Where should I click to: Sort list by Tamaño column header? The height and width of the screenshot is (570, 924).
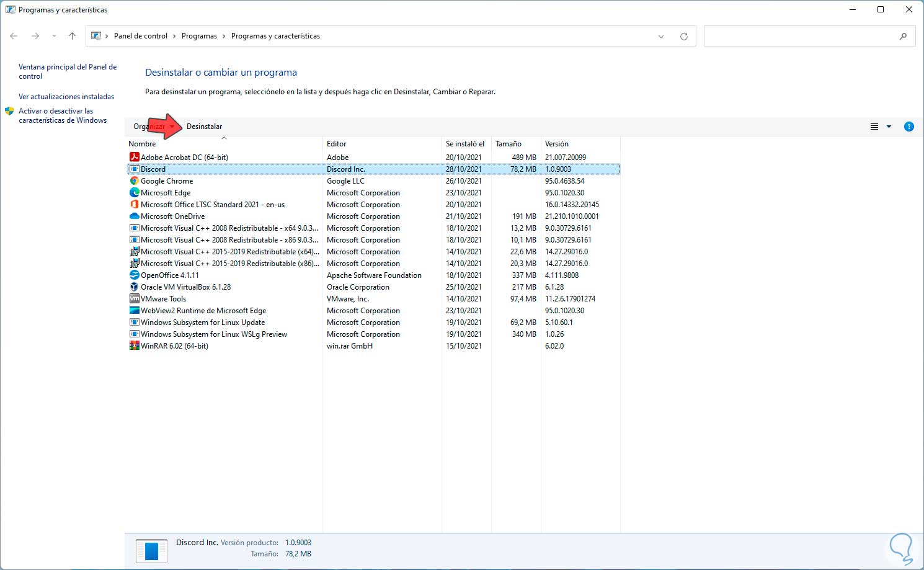tap(508, 144)
